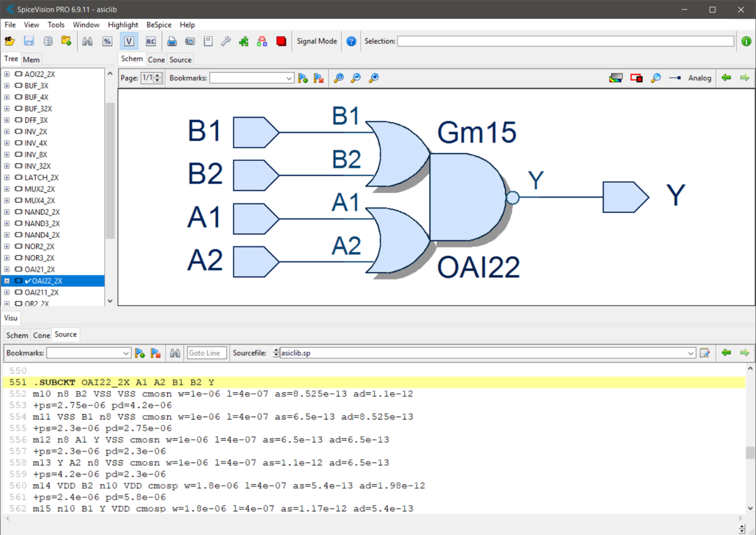
Task: Toggle the RC parasitic display button
Action: (151, 41)
